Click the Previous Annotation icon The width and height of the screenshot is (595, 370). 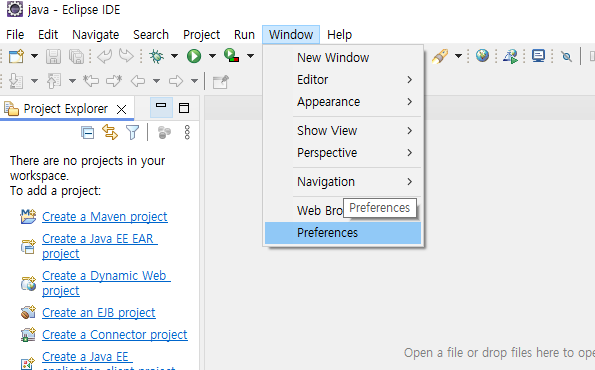pos(54,81)
